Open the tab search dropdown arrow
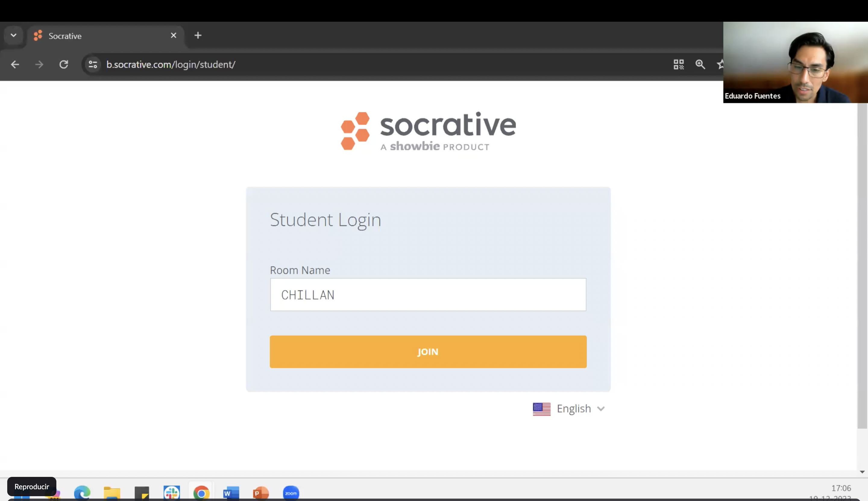This screenshot has height=501, width=868. [14, 36]
